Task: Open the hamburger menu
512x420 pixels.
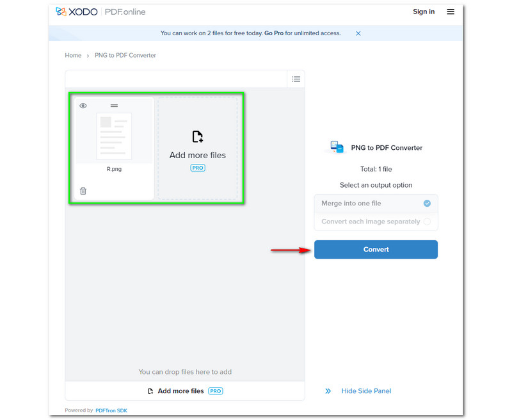Action: coord(451,12)
